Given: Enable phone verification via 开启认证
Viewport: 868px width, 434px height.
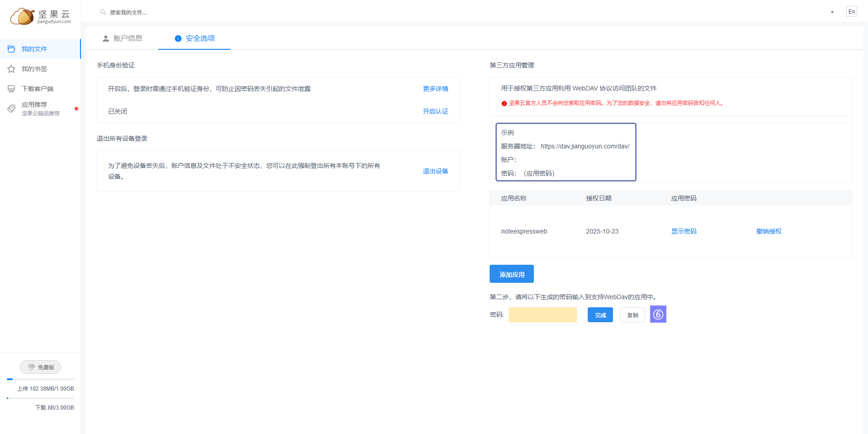Looking at the screenshot, I should tap(435, 111).
